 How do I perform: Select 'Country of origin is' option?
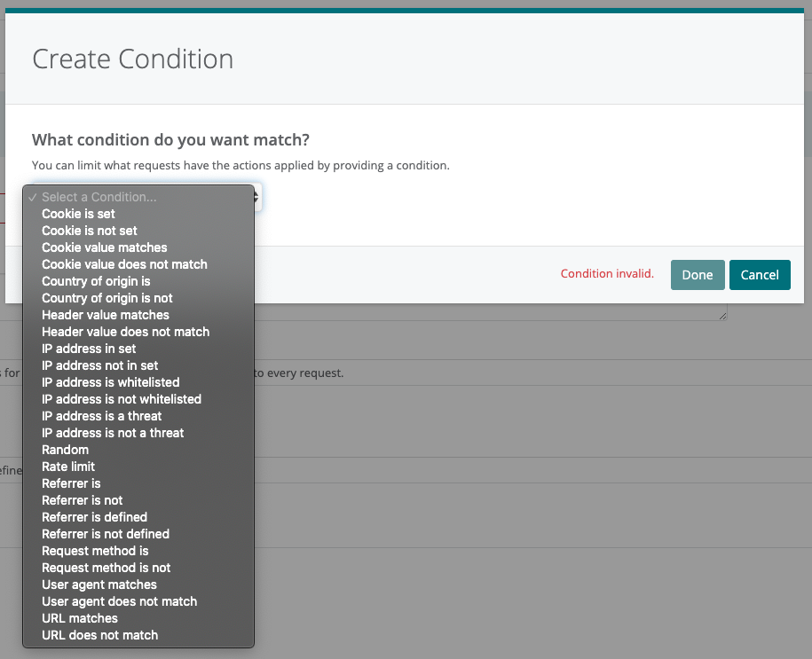(x=96, y=281)
